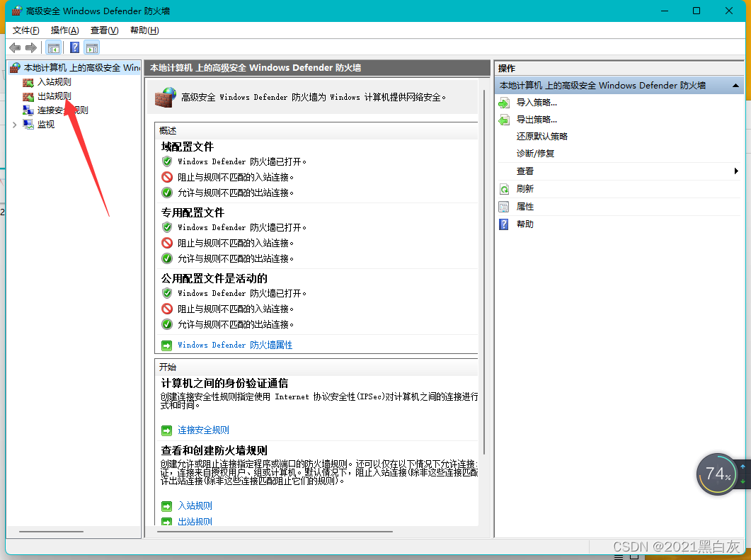
Task: Select 连接安全规则 in the left tree
Action: pyautogui.click(x=63, y=110)
